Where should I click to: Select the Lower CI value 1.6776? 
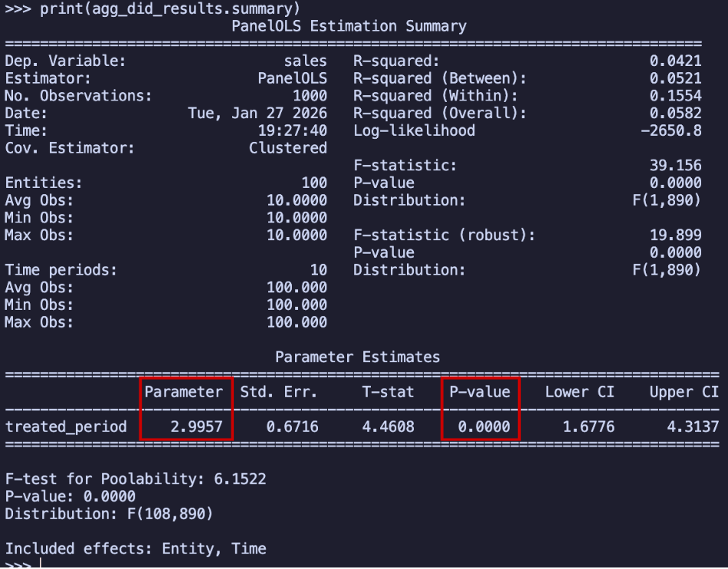click(x=588, y=426)
